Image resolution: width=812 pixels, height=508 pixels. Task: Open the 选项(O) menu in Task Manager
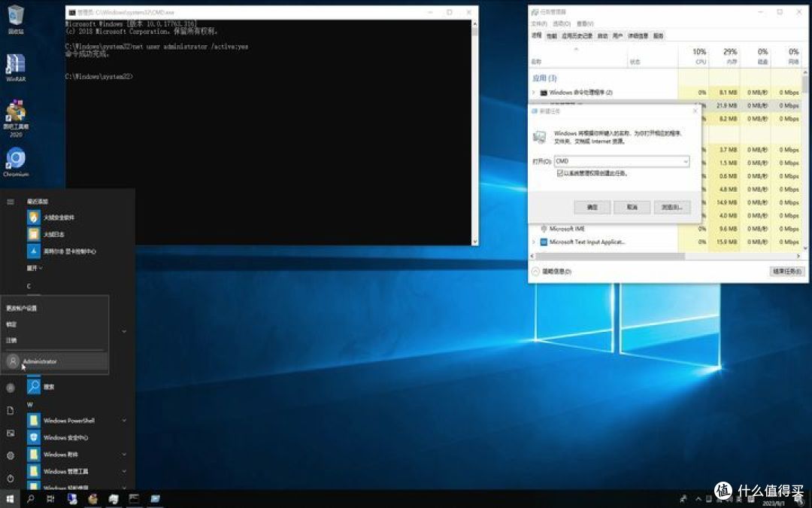click(x=562, y=24)
